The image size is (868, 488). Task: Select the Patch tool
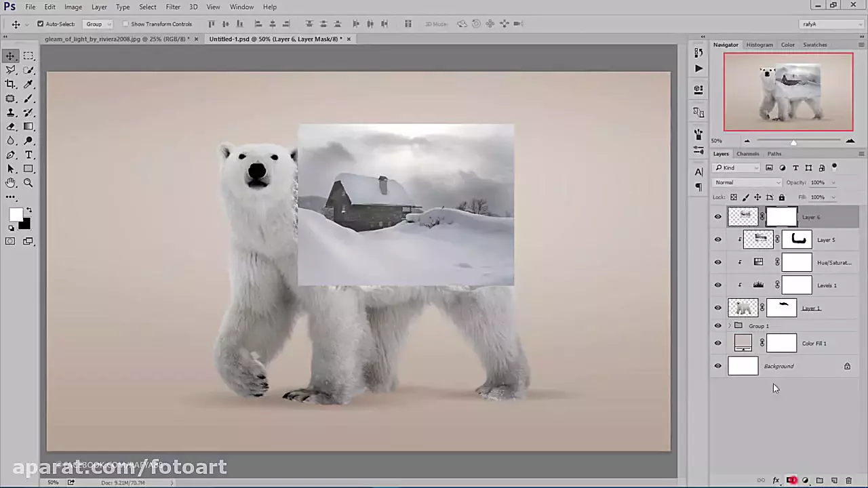pyautogui.click(x=11, y=99)
